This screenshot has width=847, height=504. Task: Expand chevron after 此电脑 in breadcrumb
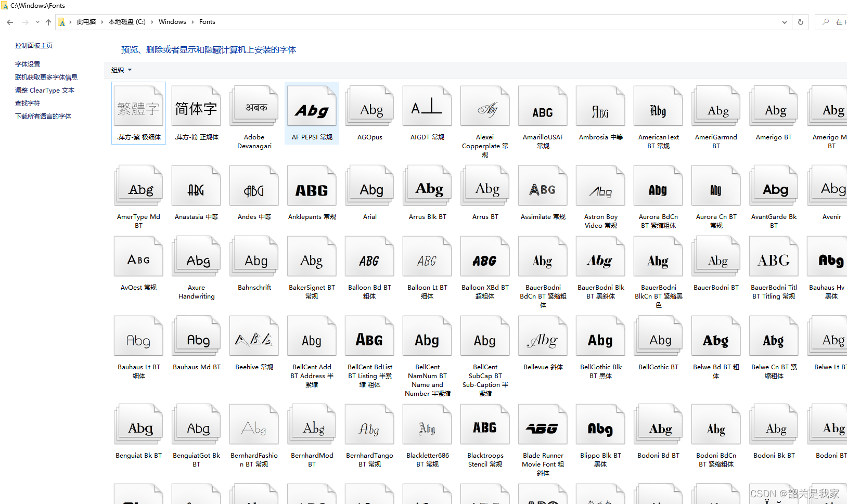[x=102, y=22]
